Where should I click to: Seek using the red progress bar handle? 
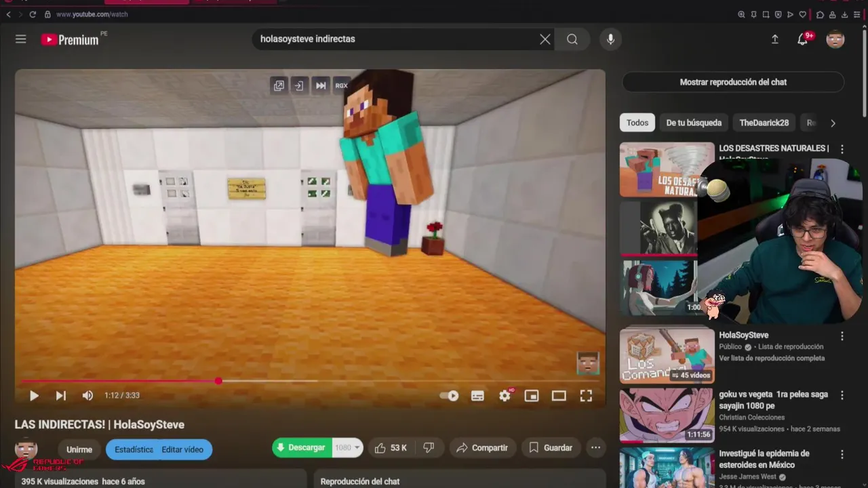tap(218, 381)
